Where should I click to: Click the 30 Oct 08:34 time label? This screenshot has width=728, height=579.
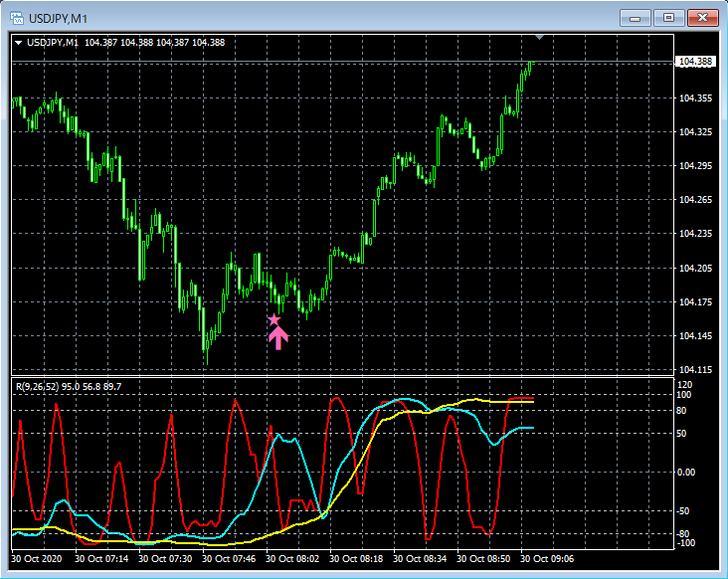point(420,558)
